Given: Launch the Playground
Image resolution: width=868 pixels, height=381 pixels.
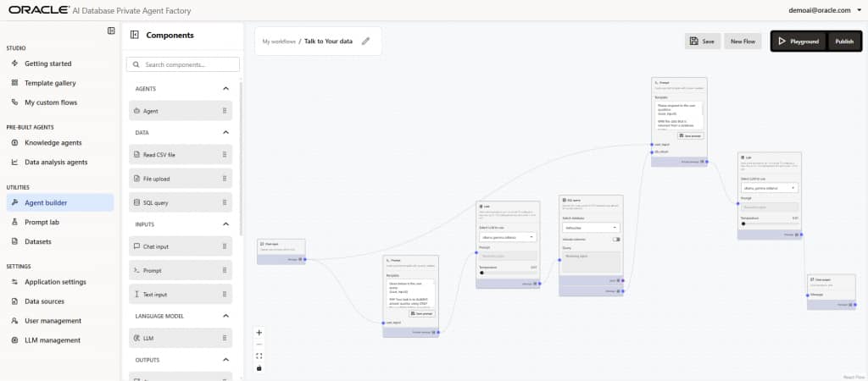Looking at the screenshot, I should pyautogui.click(x=798, y=41).
